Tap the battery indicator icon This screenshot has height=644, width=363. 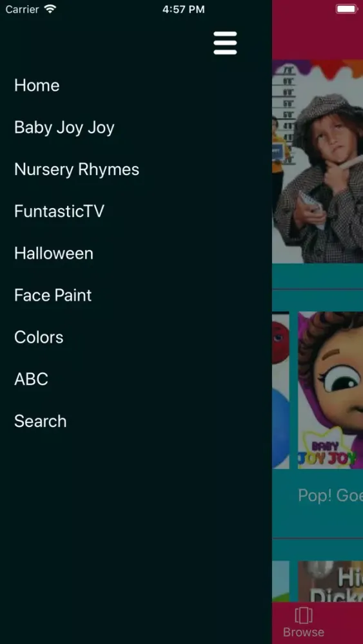(348, 9)
